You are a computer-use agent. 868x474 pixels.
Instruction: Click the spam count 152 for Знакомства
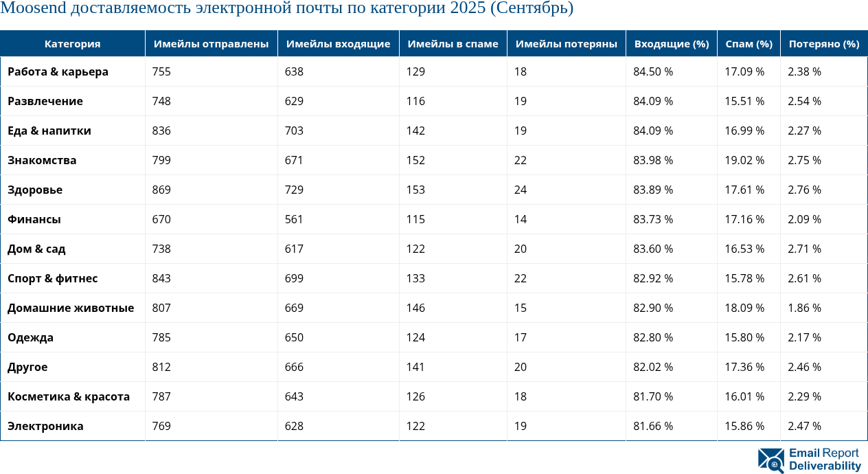[415, 160]
